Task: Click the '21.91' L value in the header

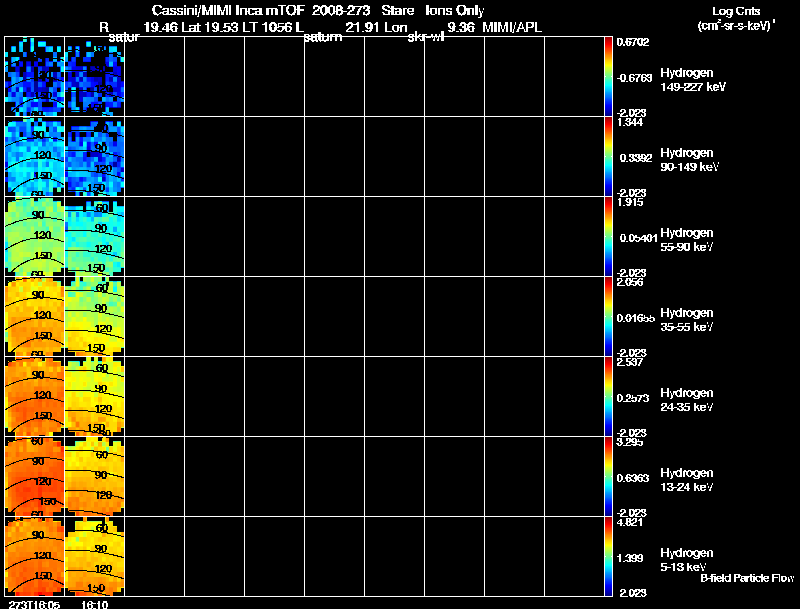Action: pyautogui.click(x=363, y=27)
